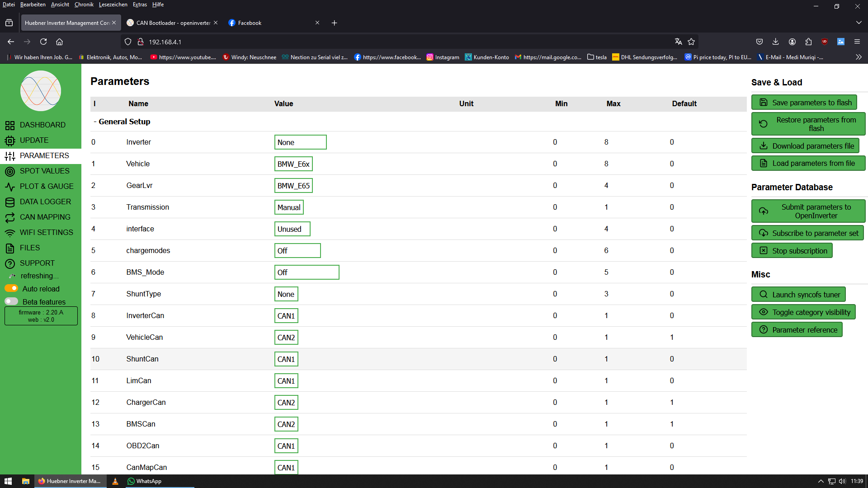Click the Update chip icon

coord(10,141)
